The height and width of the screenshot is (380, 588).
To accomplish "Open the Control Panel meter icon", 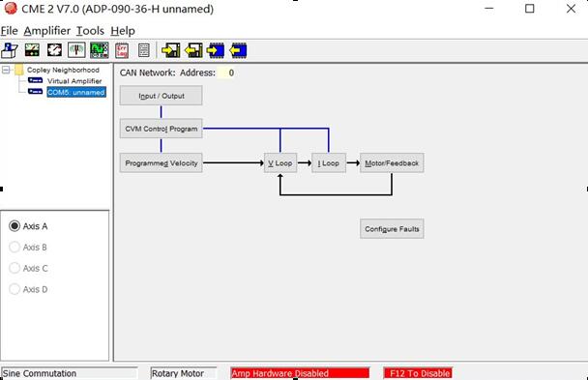I will [x=32, y=50].
